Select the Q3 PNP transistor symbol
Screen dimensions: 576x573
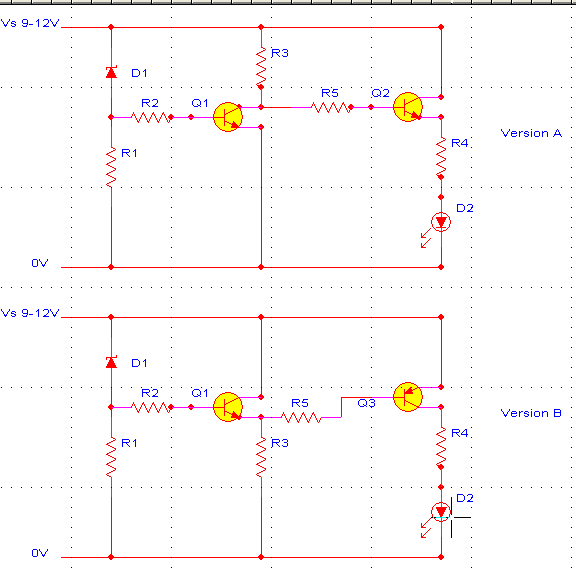407,397
